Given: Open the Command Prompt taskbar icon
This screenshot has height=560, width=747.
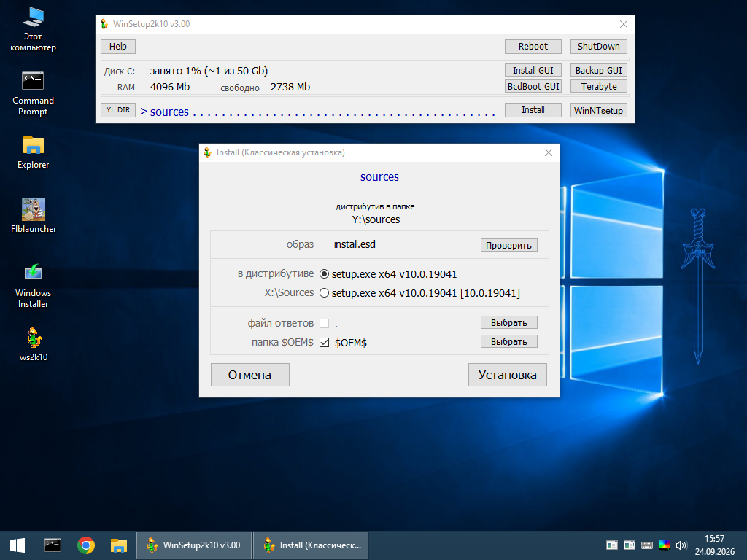Looking at the screenshot, I should coord(53,545).
